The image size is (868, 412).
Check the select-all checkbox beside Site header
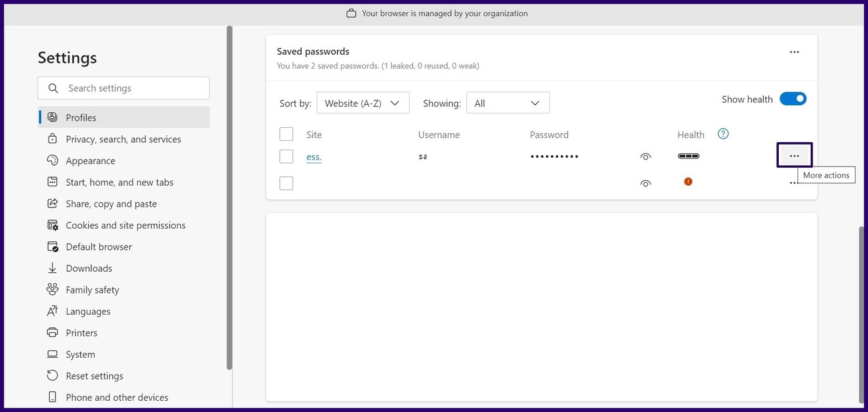286,134
